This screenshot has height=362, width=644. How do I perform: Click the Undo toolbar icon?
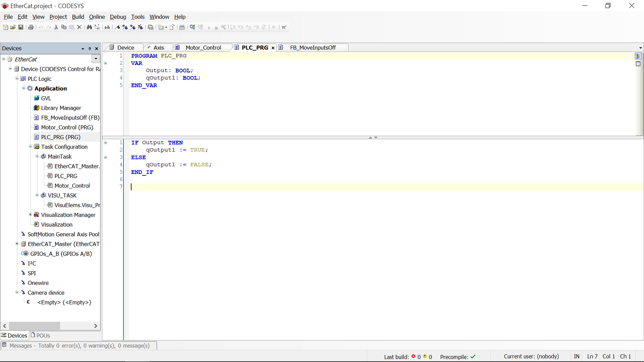click(40, 27)
